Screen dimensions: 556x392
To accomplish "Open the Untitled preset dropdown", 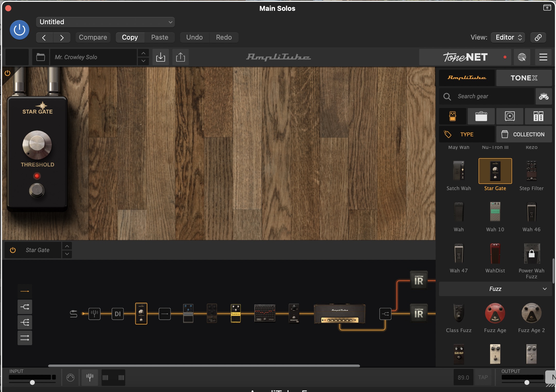I will point(105,22).
